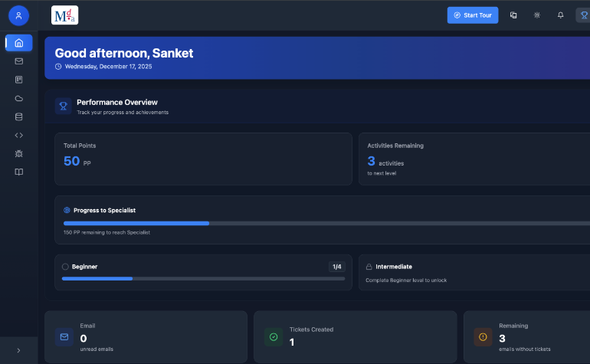Click the Progress to Specialist progress bar
Image resolution: width=590 pixels, height=364 pixels.
pyautogui.click(x=326, y=223)
